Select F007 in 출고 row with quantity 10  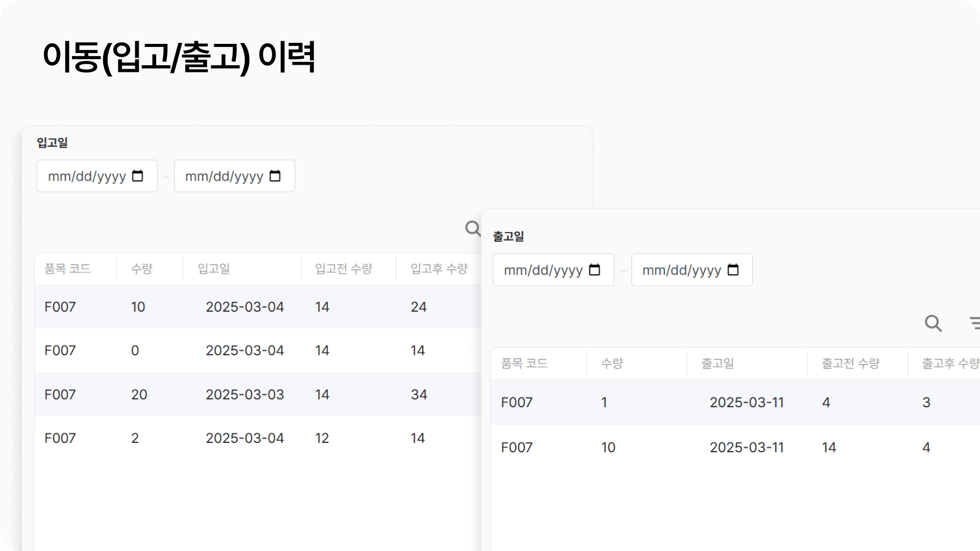[517, 447]
